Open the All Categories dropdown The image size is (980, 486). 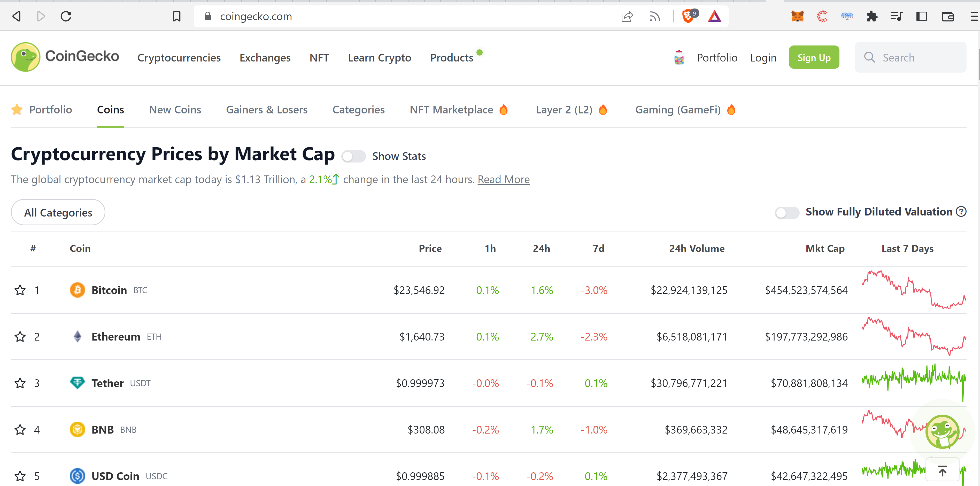pos(58,212)
